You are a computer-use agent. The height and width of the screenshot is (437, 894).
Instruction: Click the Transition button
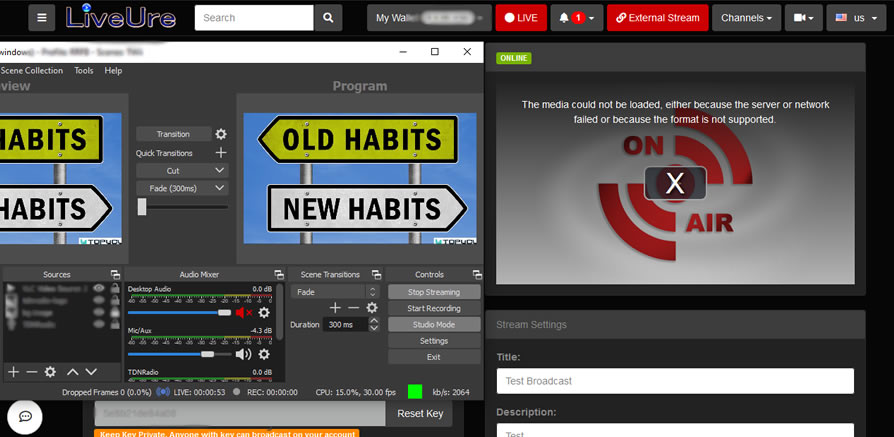click(173, 134)
